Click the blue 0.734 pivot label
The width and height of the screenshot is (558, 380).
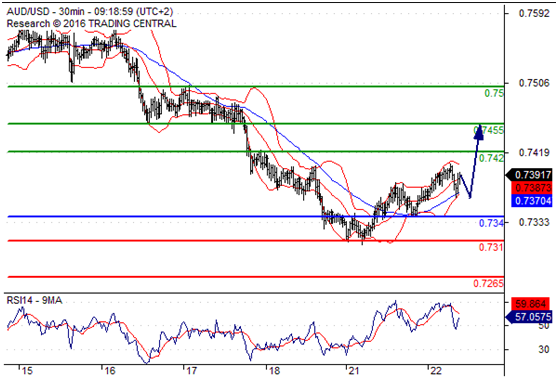[x=491, y=223]
